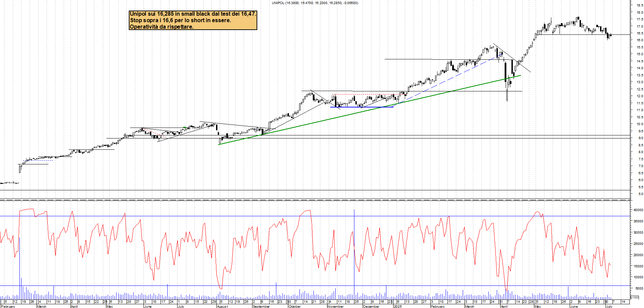The width and height of the screenshot is (644, 308).
Task: Click the 17.5 price axis label
Action: [x=640, y=19]
